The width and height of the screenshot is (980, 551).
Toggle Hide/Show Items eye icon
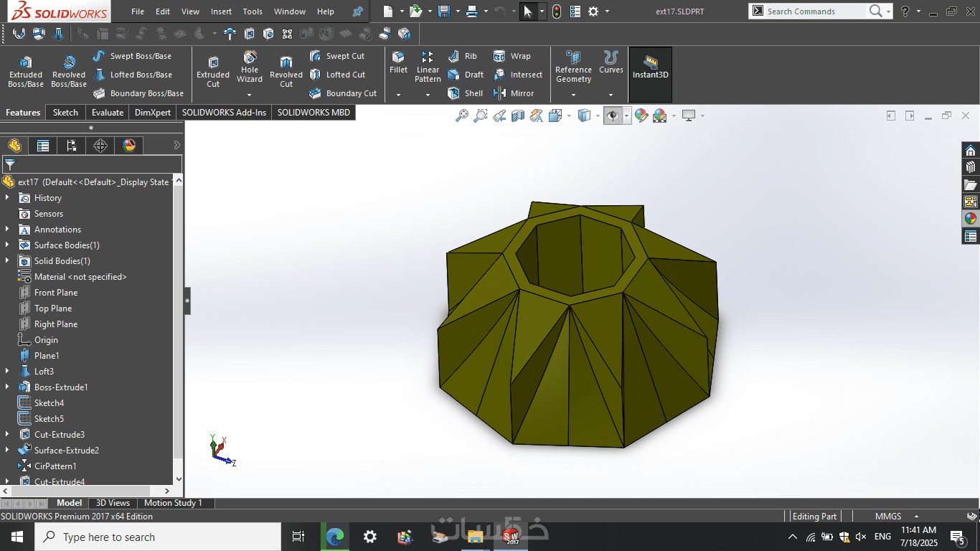coord(612,116)
